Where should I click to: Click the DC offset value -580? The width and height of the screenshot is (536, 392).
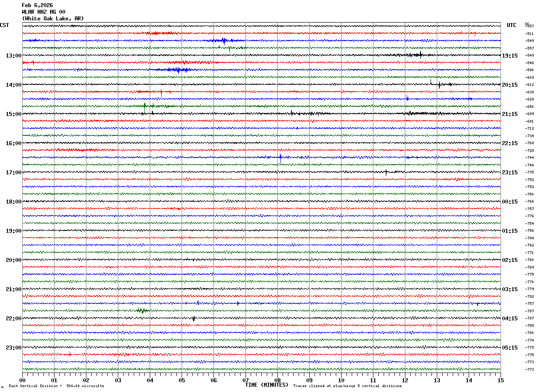pos(529,70)
